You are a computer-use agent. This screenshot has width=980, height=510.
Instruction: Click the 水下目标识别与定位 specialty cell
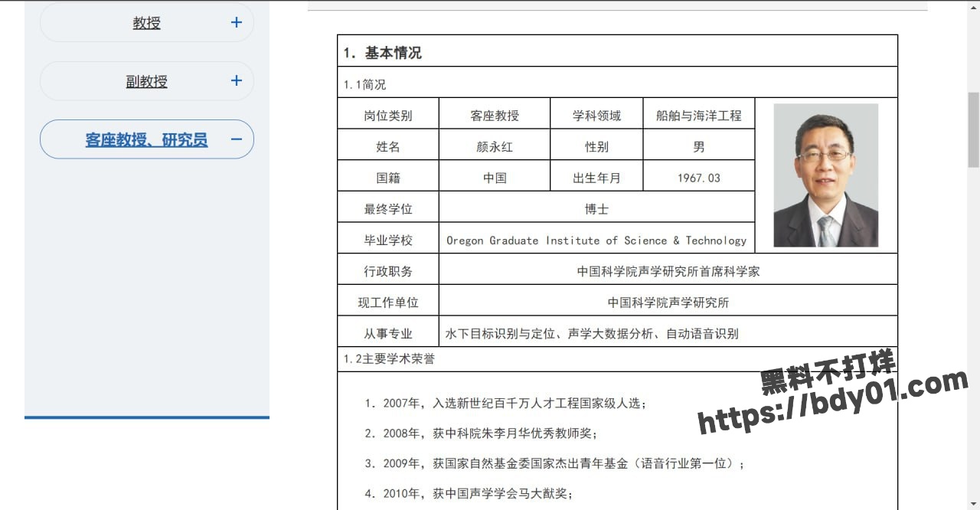coord(668,332)
